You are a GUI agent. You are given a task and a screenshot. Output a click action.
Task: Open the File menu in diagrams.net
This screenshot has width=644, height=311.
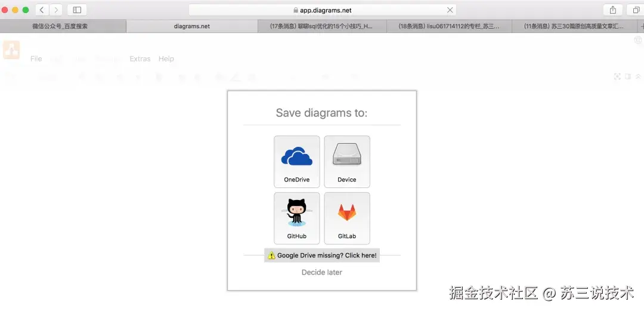pyautogui.click(x=36, y=59)
